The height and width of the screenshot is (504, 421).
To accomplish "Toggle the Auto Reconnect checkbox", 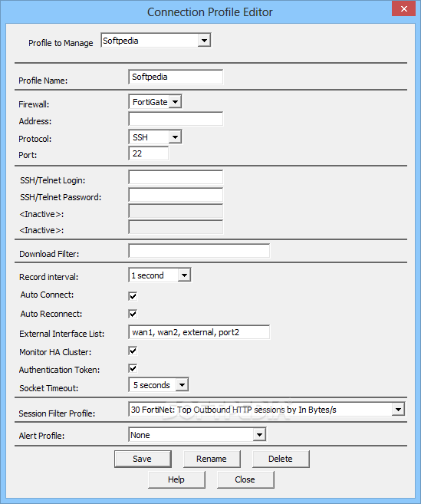I will [x=133, y=314].
